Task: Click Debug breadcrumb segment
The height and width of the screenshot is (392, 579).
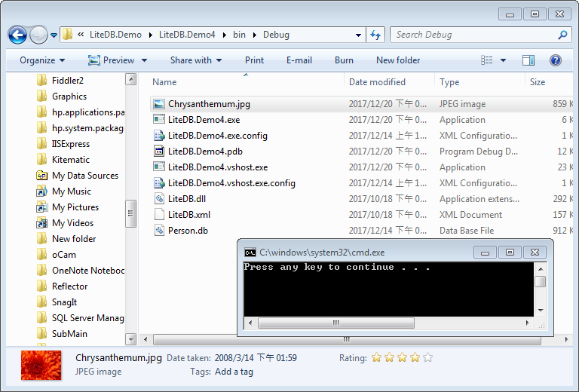Action: (276, 35)
